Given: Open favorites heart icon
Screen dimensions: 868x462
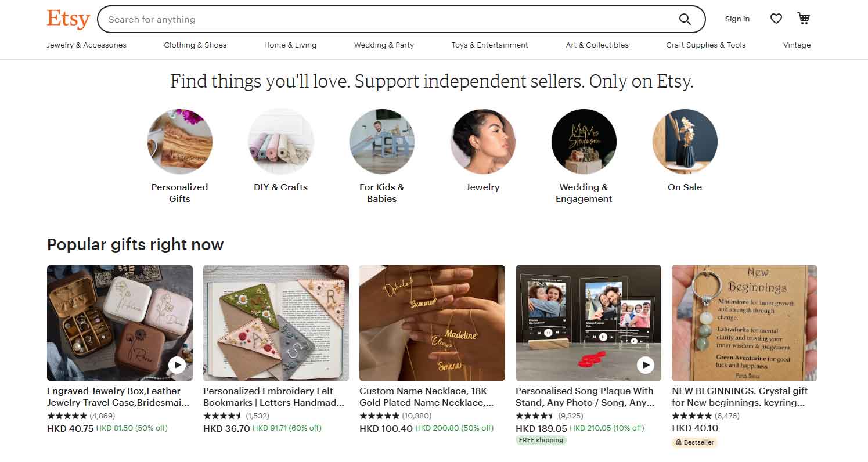Looking at the screenshot, I should tap(776, 19).
